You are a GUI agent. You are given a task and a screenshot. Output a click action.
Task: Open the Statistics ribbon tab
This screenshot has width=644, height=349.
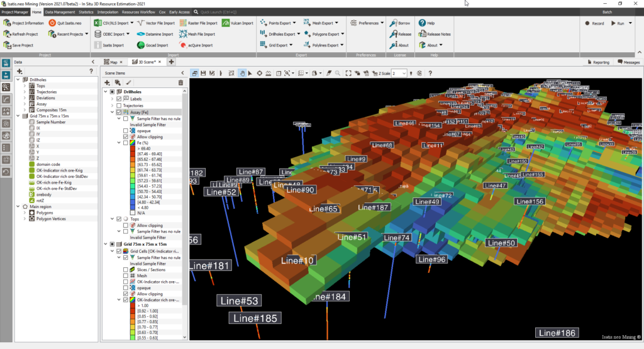[x=86, y=12]
